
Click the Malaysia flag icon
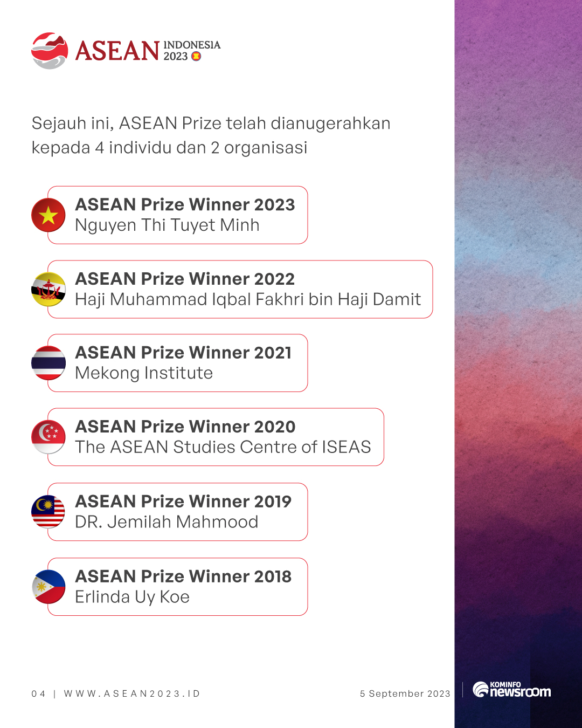pos(48,512)
